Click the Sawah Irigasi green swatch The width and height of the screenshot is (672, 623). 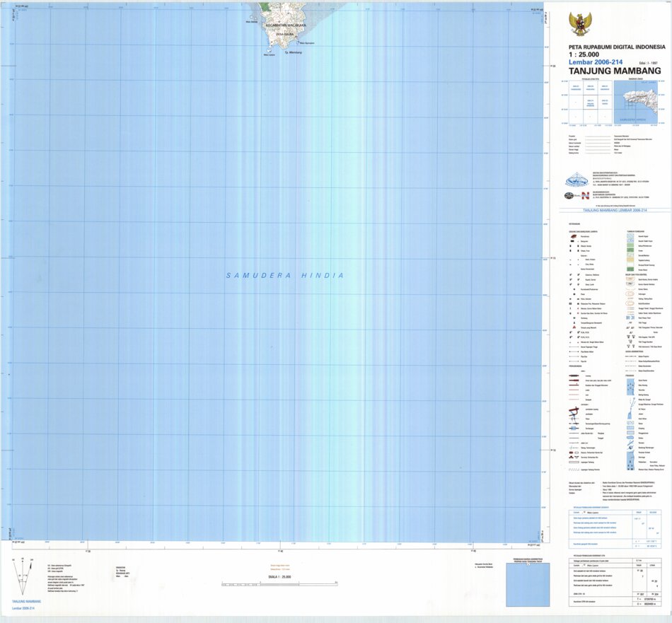coord(630,236)
